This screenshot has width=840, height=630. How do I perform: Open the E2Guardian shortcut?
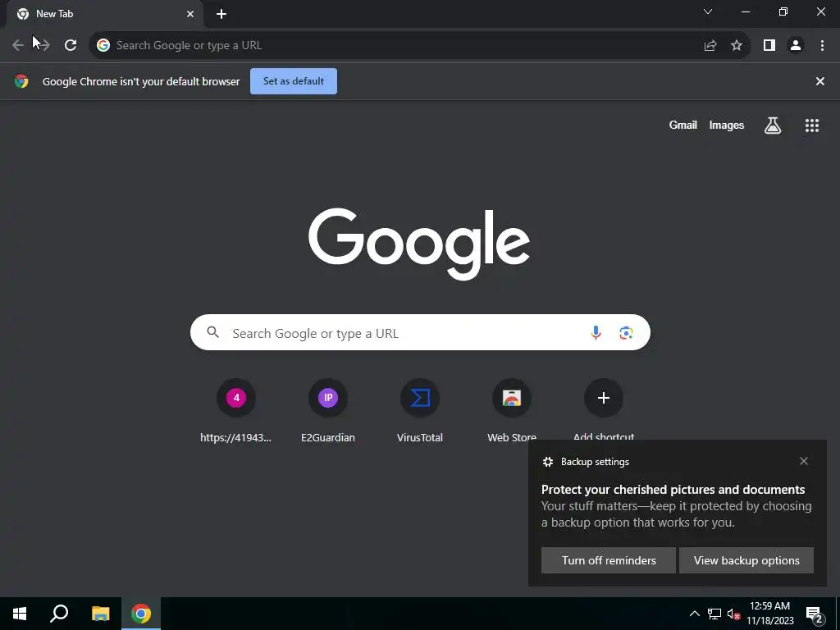[x=328, y=412]
